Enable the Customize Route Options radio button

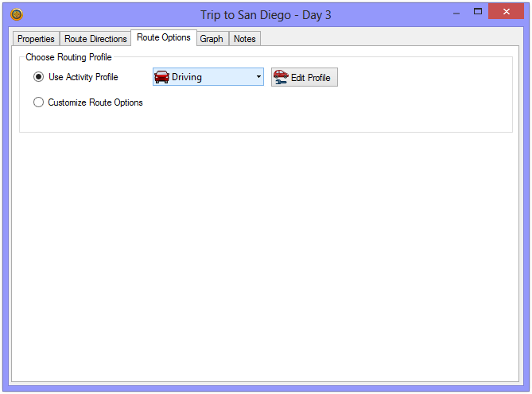tap(38, 102)
